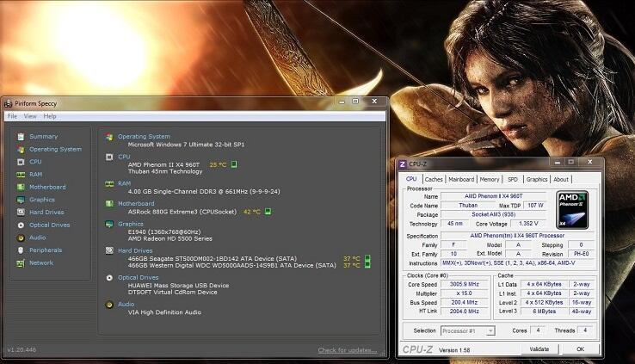
Task: Click the Audio icon in summary panel
Action: tap(109, 305)
